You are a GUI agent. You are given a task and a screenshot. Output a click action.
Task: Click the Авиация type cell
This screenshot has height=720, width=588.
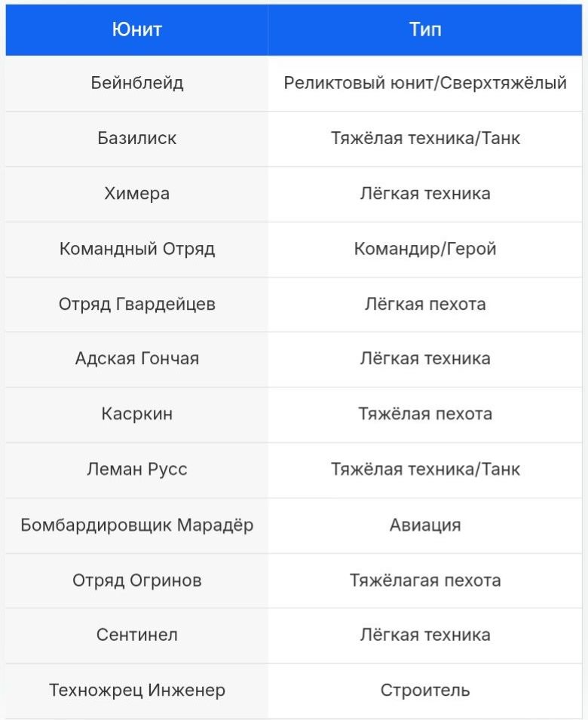point(425,525)
